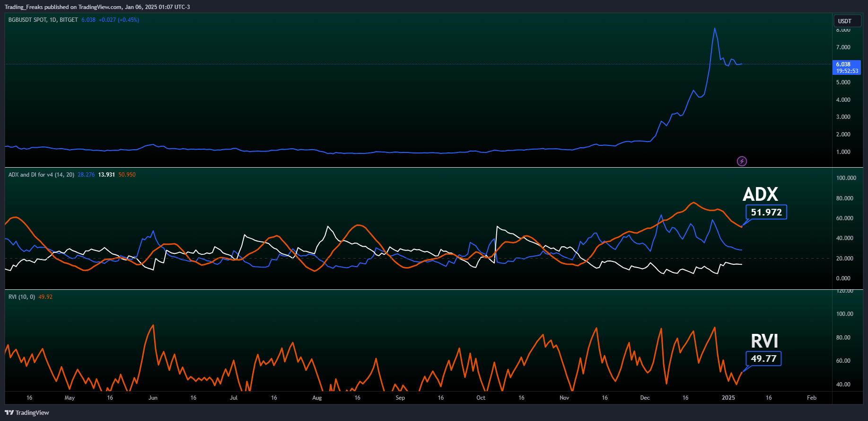Click the Aug label on time axis

(317, 398)
